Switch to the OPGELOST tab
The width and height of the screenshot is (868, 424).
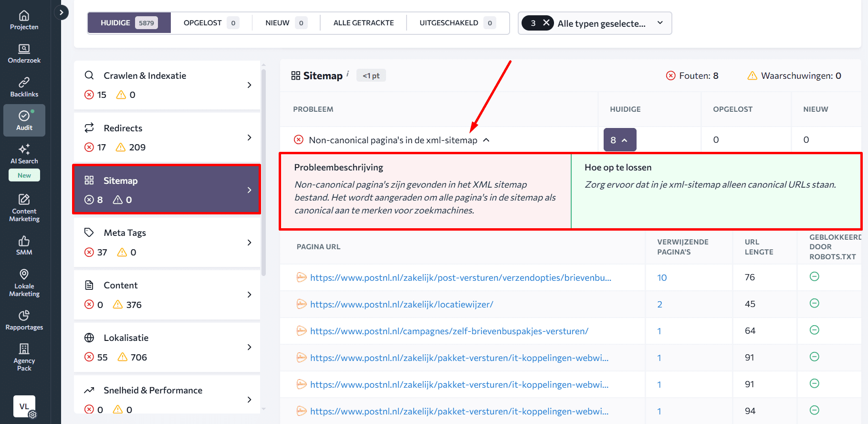[x=211, y=23]
